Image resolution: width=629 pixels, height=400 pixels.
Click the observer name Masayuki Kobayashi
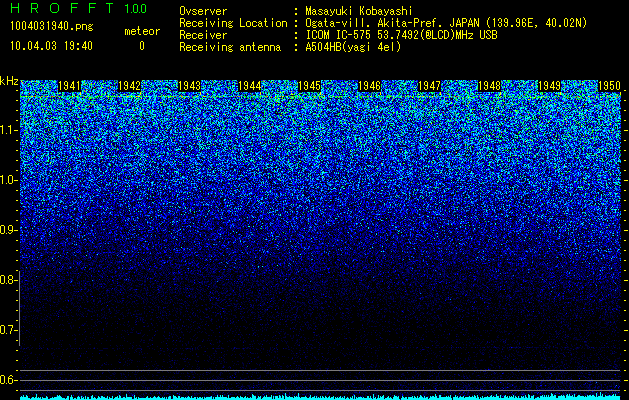point(359,11)
